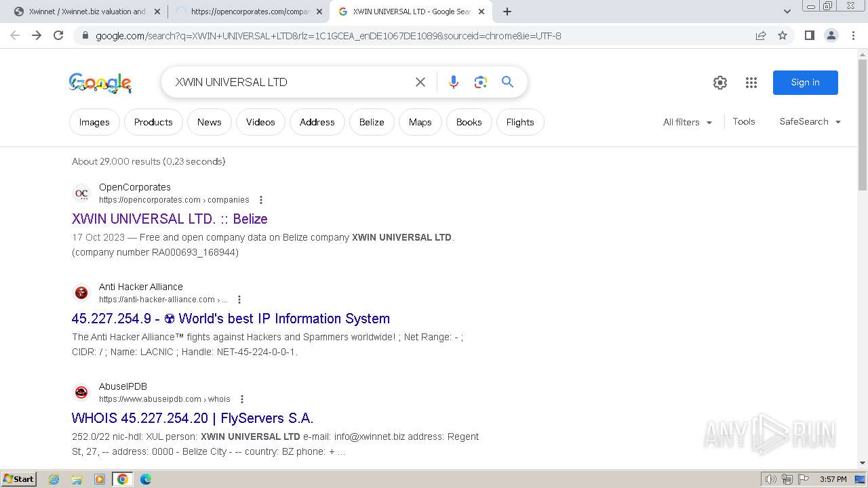This screenshot has width=868, height=488.
Task: Open Chrome from the taskbar
Action: click(123, 479)
